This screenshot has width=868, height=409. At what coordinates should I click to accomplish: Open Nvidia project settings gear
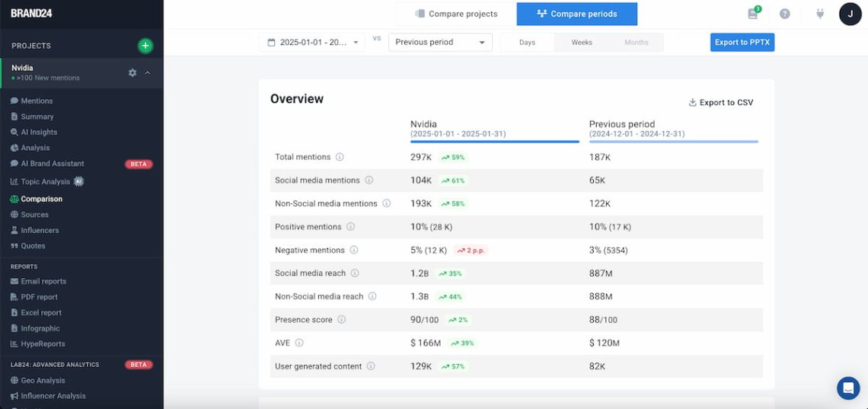click(x=132, y=72)
